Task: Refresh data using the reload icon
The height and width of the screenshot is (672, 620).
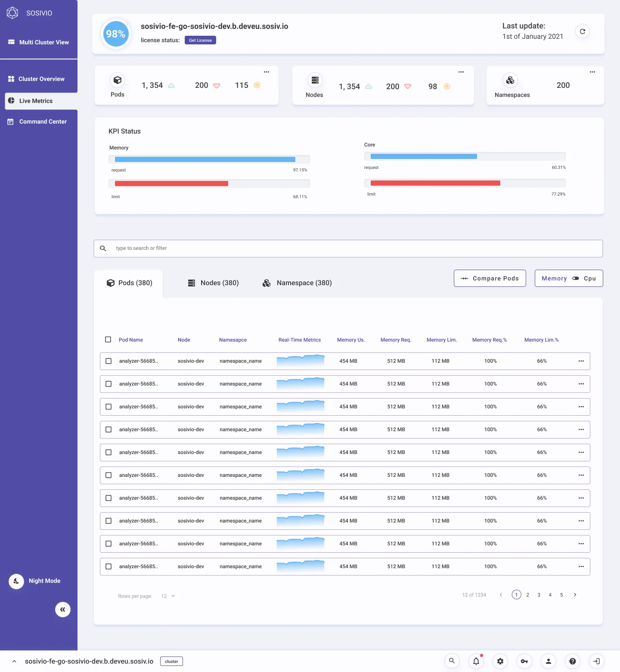Action: (583, 31)
